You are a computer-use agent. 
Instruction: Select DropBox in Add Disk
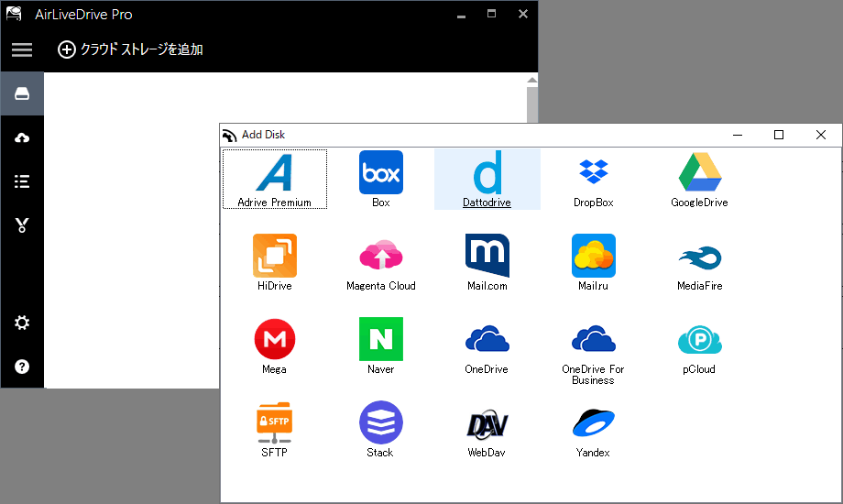click(594, 179)
